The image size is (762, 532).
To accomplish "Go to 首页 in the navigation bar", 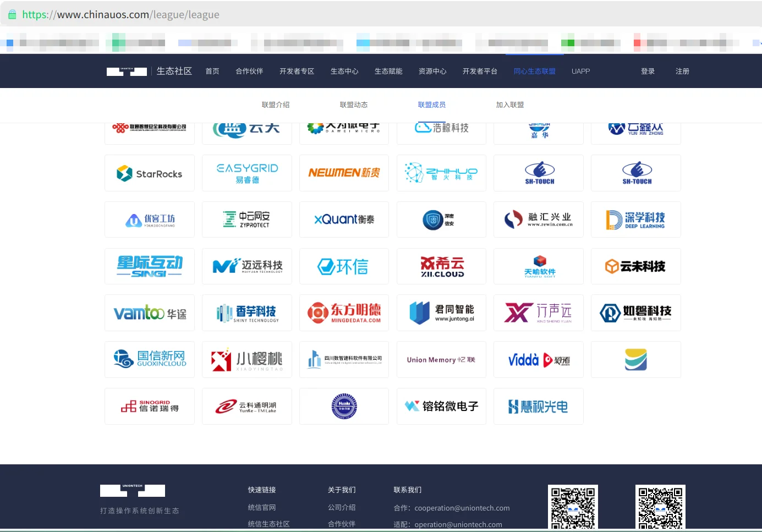I will point(212,72).
